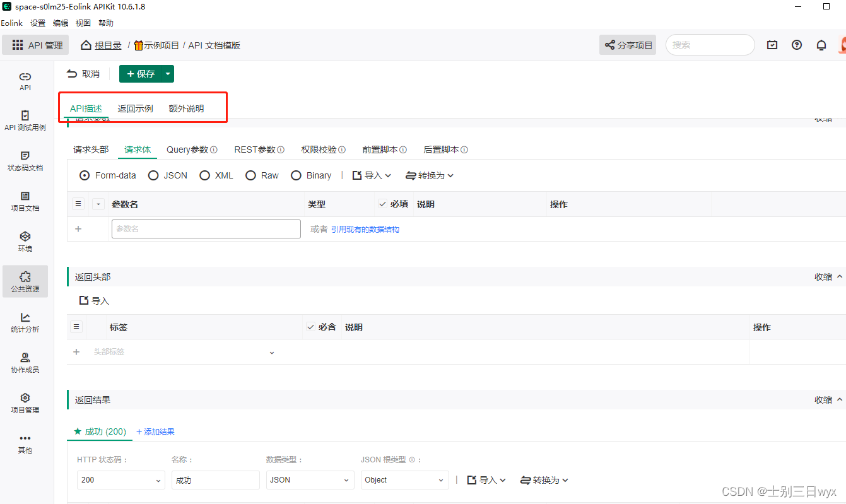
Task: Click the 添加结果 link
Action: (155, 432)
